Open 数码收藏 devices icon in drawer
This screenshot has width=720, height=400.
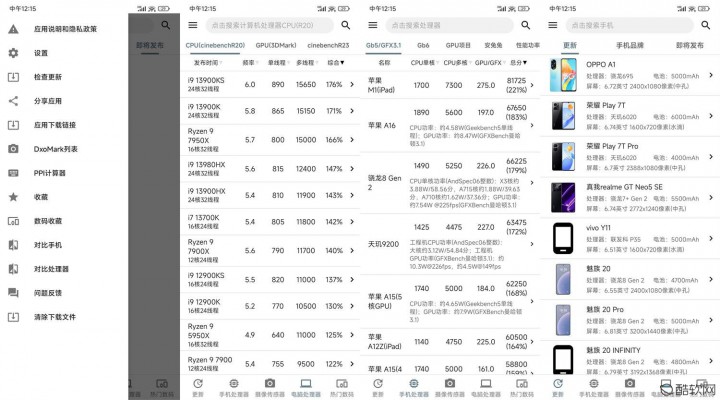(x=13, y=221)
